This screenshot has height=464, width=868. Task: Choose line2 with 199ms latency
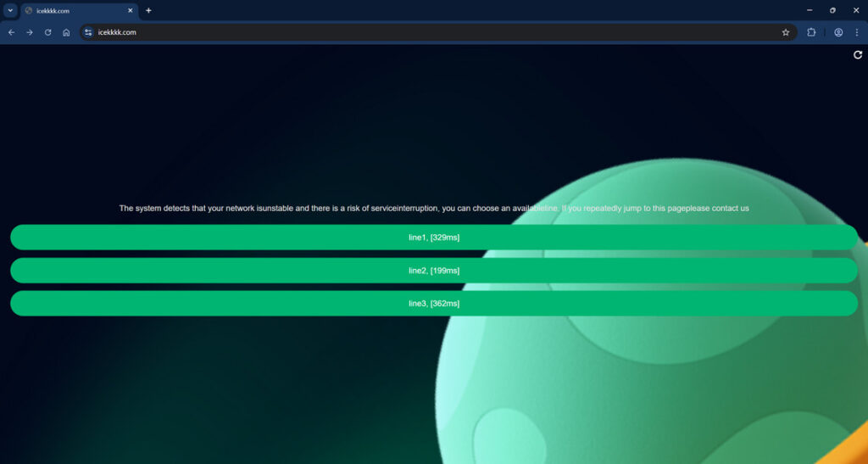tap(434, 271)
